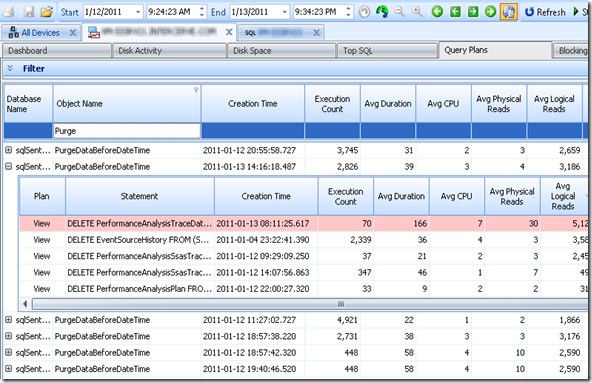Click the green circular arrow icon
This screenshot has height=383, width=592.
[382, 12]
